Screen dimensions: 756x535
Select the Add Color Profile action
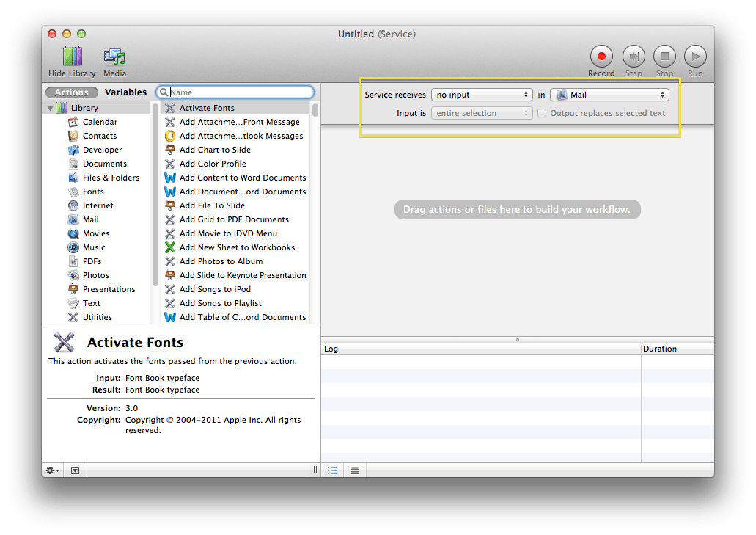236,164
